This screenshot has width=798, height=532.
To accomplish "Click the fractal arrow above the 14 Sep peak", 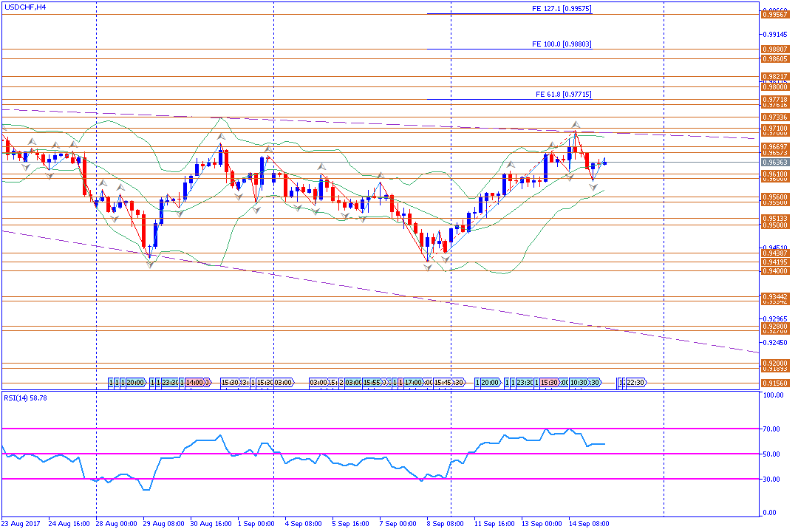I will tap(576, 125).
